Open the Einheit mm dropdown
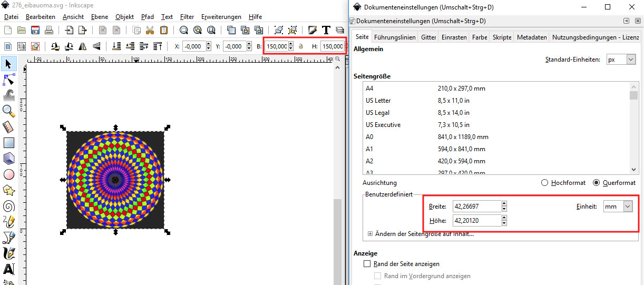 click(x=618, y=207)
